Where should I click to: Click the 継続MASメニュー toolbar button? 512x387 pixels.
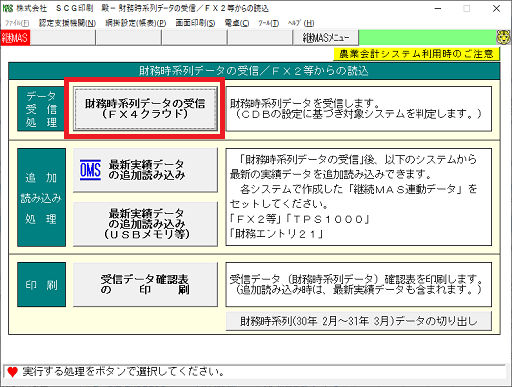click(x=326, y=38)
